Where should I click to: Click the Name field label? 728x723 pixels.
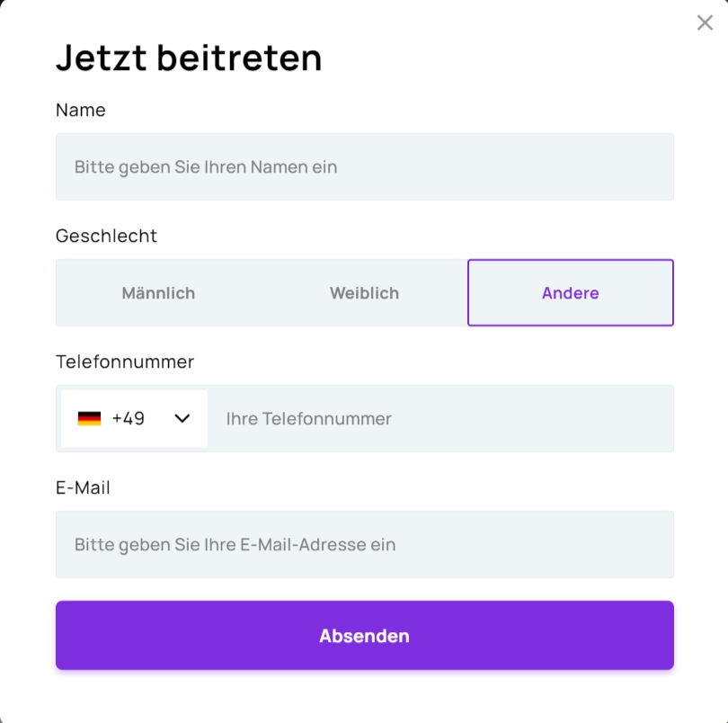coord(81,110)
